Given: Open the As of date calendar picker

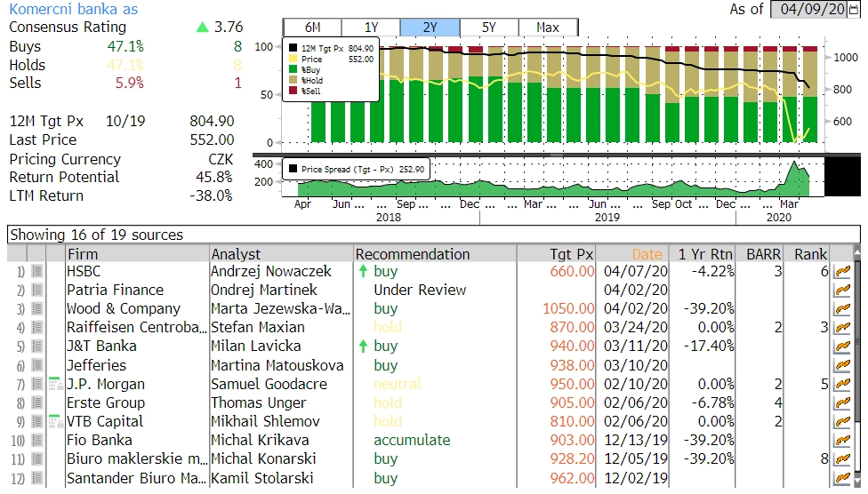Looking at the screenshot, I should tap(853, 10).
